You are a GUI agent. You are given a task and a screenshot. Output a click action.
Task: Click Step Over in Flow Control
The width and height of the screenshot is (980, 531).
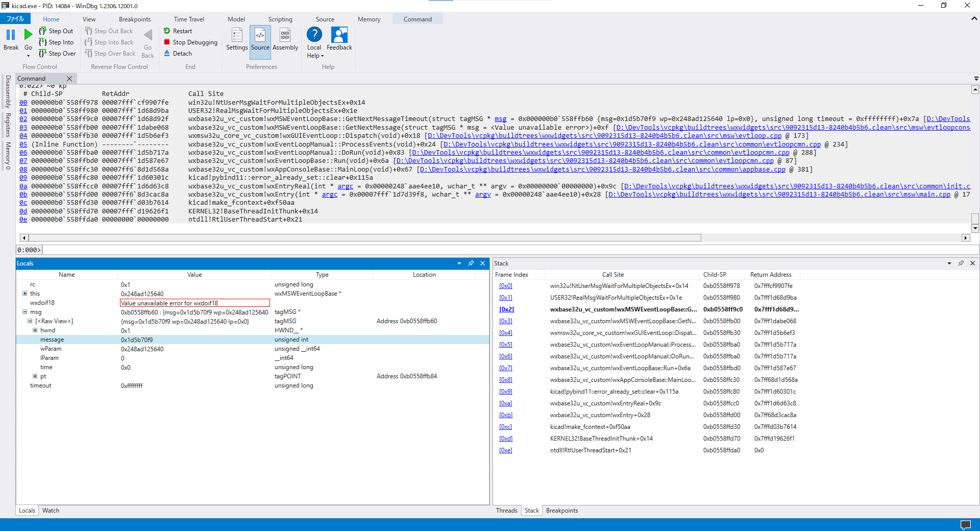(57, 54)
